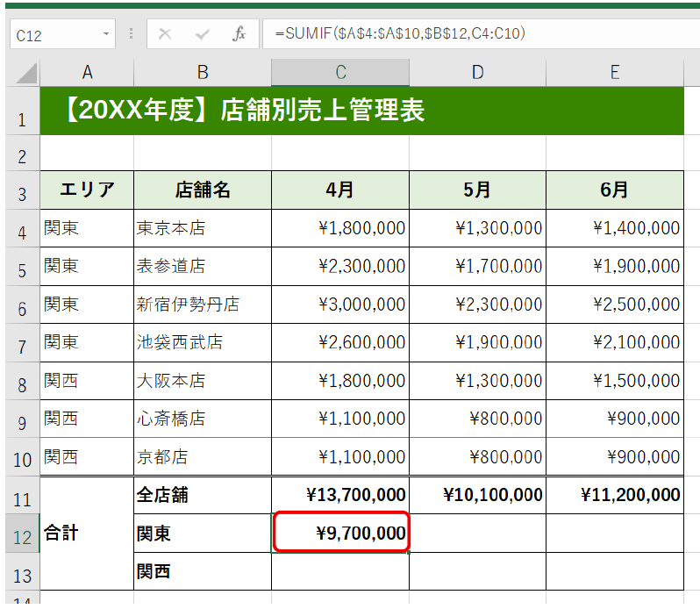Click the Insert Function fx icon
The width and height of the screenshot is (700, 609).
pyautogui.click(x=239, y=34)
